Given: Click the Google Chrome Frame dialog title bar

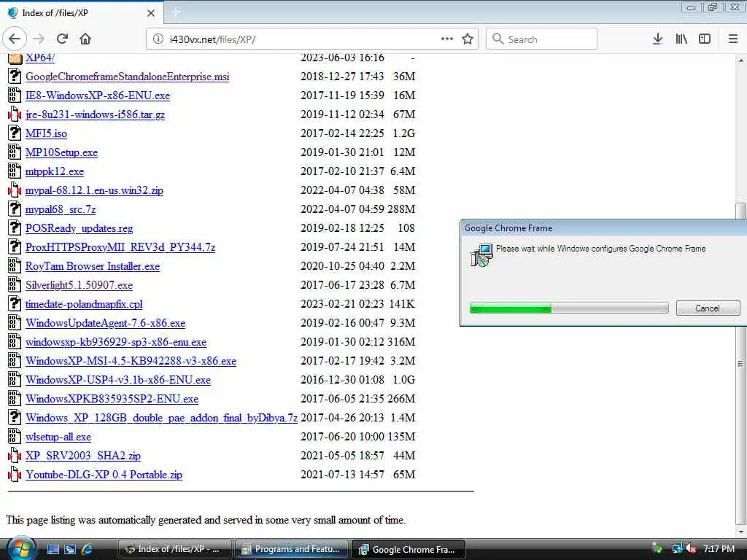Looking at the screenshot, I should coord(603,228).
